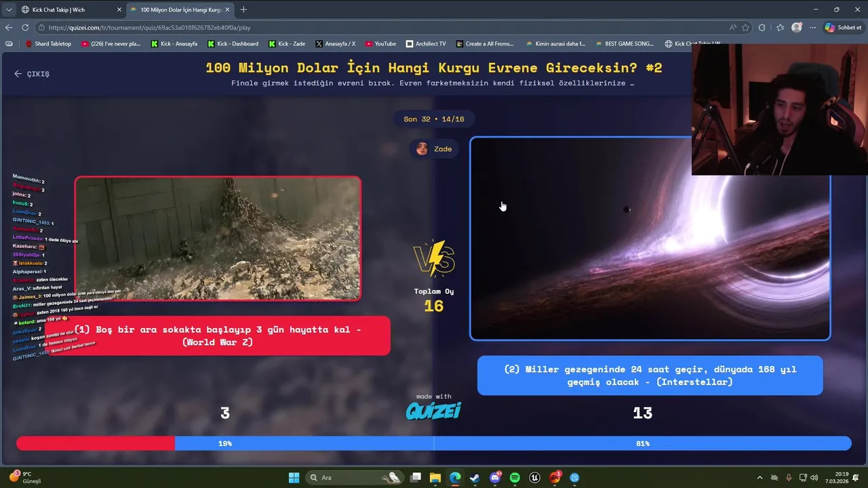The image size is (868, 488).
Task: Open Microsoft Edge taskbar icon
Action: [455, 478]
